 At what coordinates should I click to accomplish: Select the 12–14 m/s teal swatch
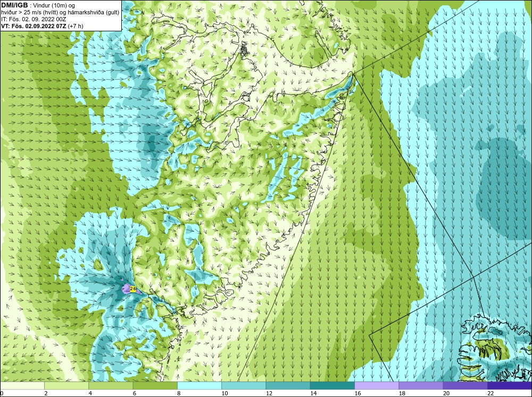pyautogui.click(x=288, y=385)
